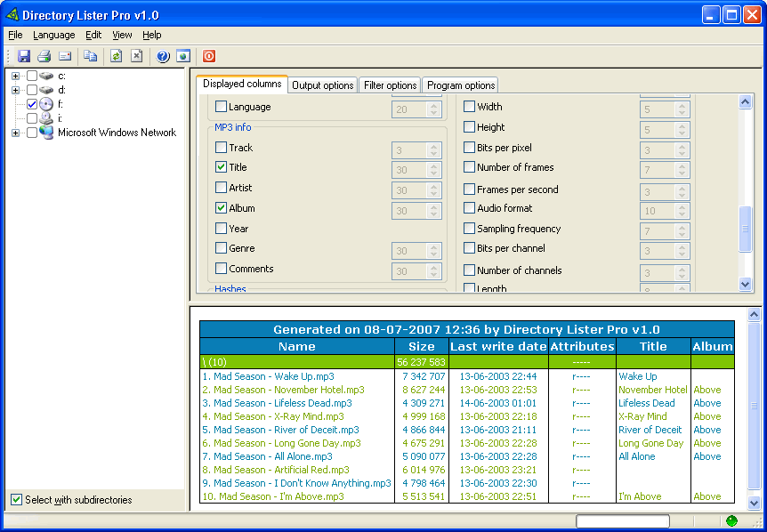Viewport: 767px width, 532px height.
Task: Click the green status light in status bar
Action: click(731, 521)
